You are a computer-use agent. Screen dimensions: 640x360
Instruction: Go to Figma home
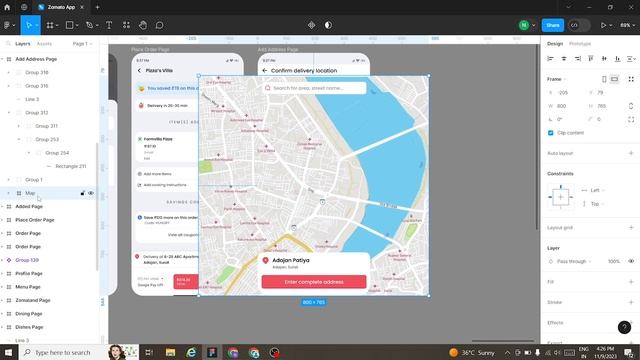7,7
